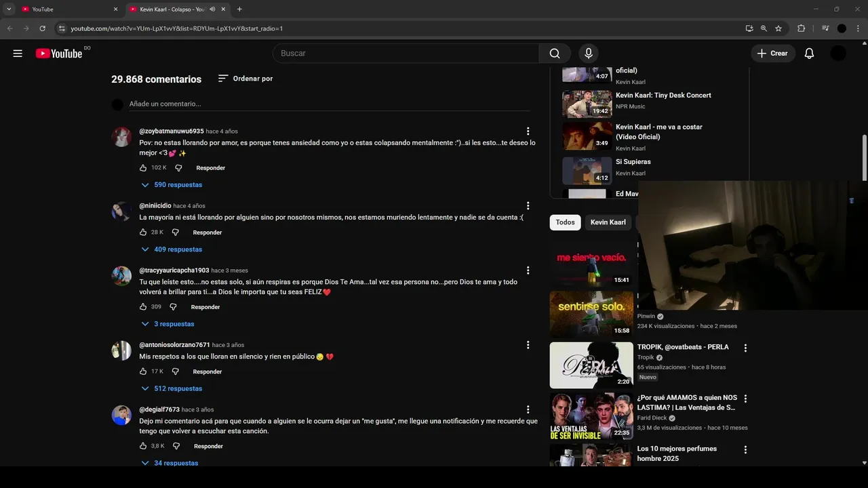This screenshot has width=868, height=488.
Task: Open the notifications bell
Action: coord(809,54)
